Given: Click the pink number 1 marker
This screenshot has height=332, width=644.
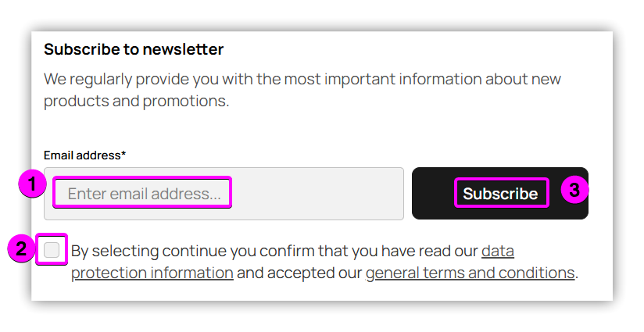Looking at the screenshot, I should click(30, 186).
